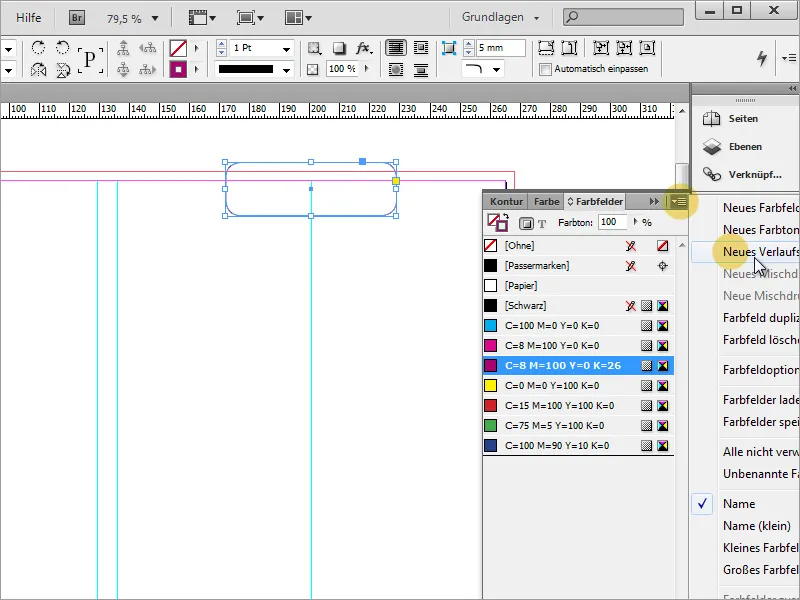Enable jump object text wrap
Screen dimensions: 800x600
tap(421, 69)
